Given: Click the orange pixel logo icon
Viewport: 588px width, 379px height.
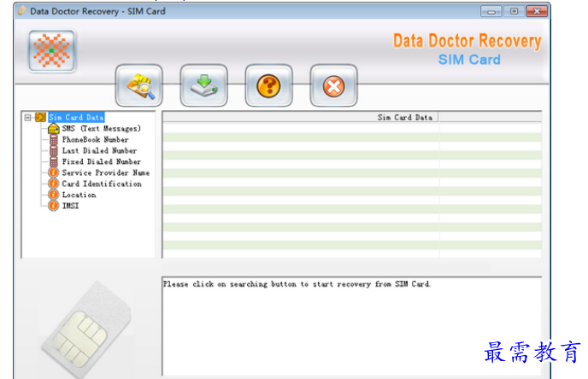Looking at the screenshot, I should 52,50.
